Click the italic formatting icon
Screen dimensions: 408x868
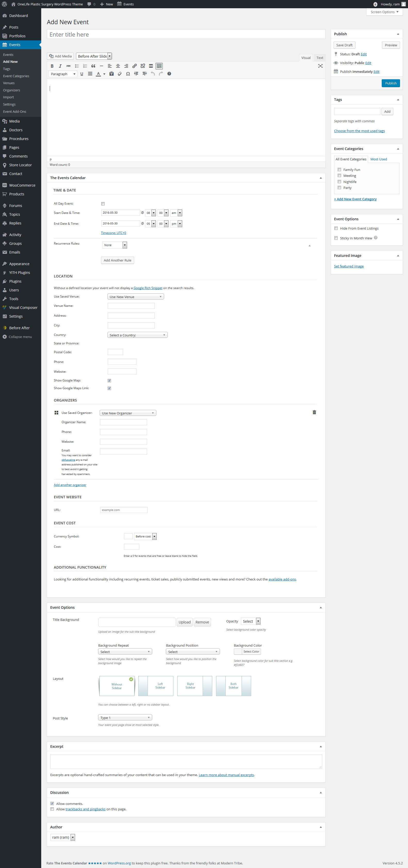pyautogui.click(x=60, y=66)
